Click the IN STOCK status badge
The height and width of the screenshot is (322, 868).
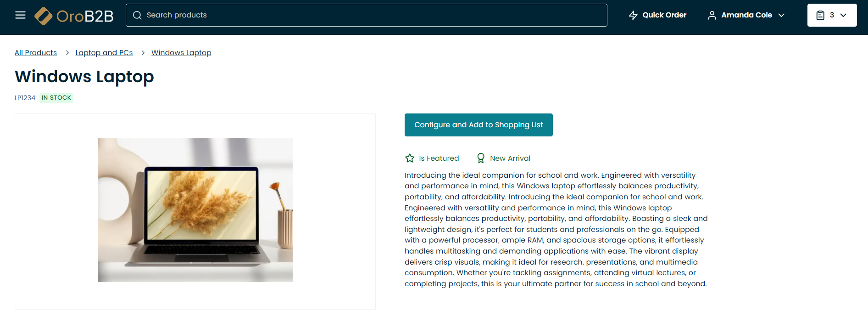pyautogui.click(x=56, y=98)
